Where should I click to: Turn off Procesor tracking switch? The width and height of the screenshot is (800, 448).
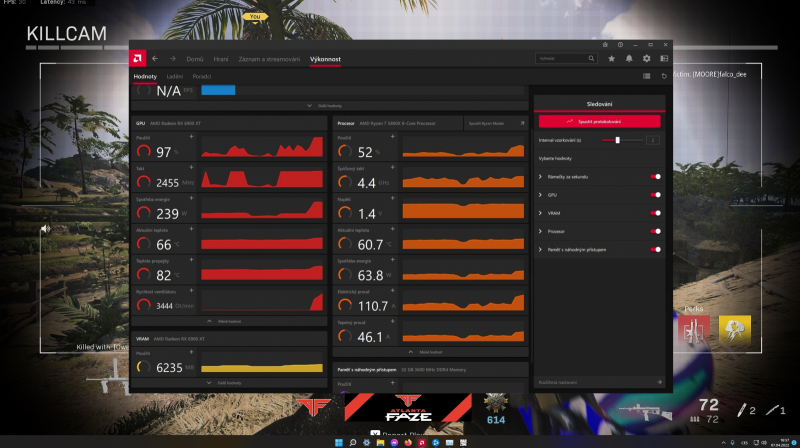point(656,232)
